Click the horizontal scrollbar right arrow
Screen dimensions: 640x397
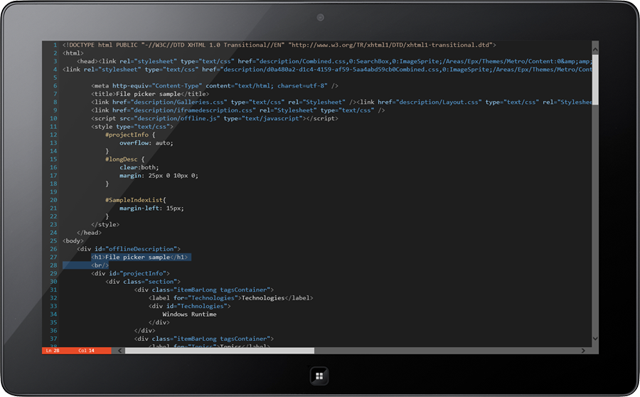tap(583, 350)
